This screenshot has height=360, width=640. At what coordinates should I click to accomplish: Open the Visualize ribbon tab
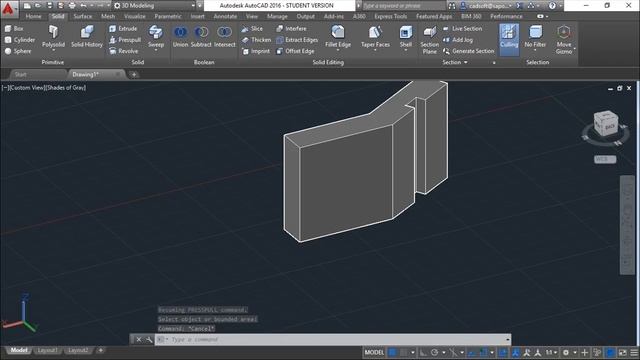(135, 16)
